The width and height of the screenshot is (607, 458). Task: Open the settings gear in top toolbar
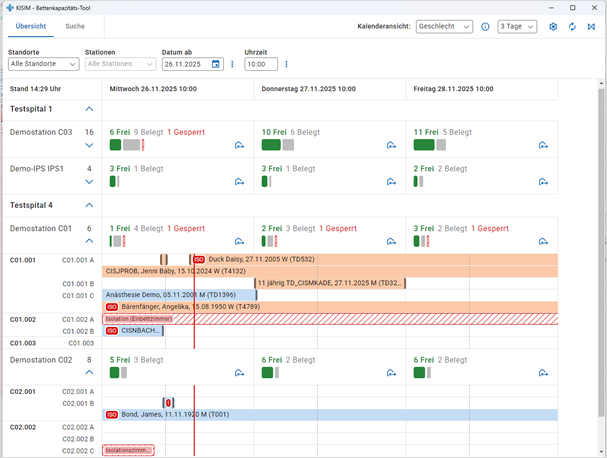553,27
